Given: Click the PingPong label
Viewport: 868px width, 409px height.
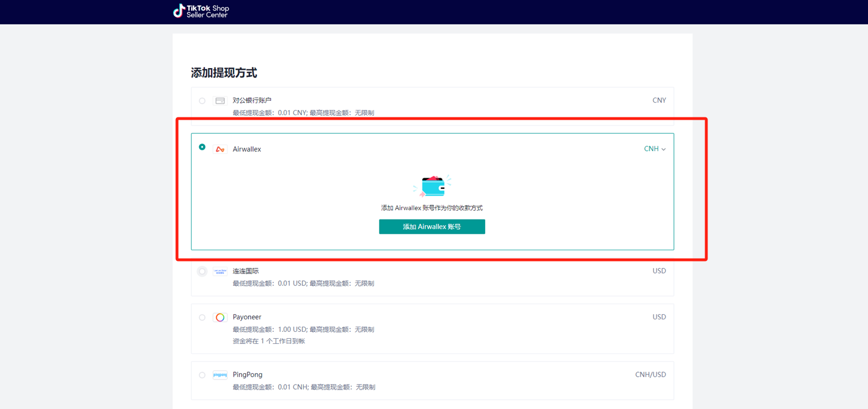Looking at the screenshot, I should tap(247, 374).
